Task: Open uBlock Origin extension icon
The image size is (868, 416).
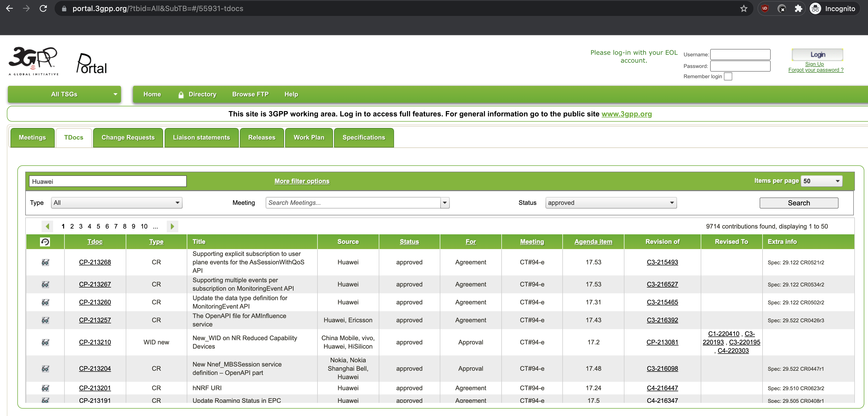Action: click(765, 9)
